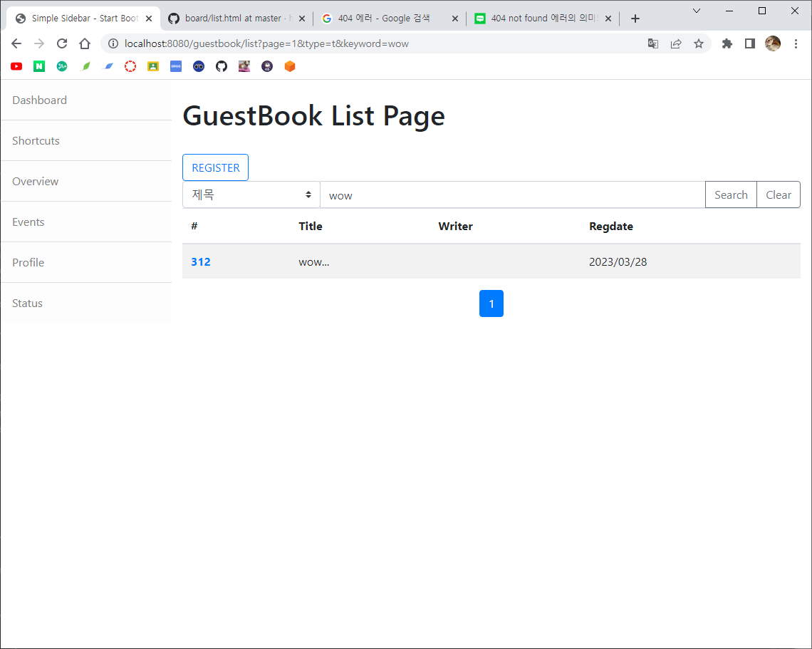Go to the browser home page
Image resolution: width=812 pixels, height=649 pixels.
85,43
